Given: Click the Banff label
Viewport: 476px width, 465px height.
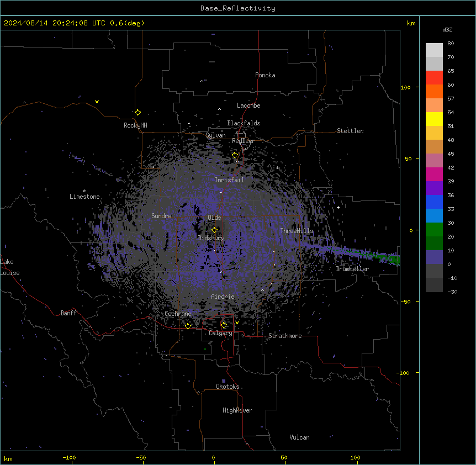Looking at the screenshot, I should [68, 313].
